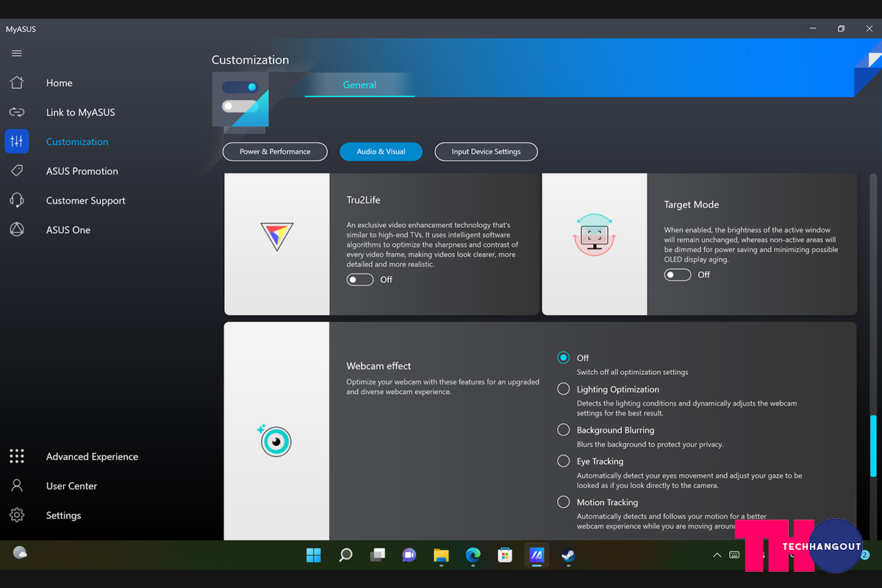Screen dimensions: 882x588
Task: Choose Lighting Optimization webcam effect
Action: (563, 389)
